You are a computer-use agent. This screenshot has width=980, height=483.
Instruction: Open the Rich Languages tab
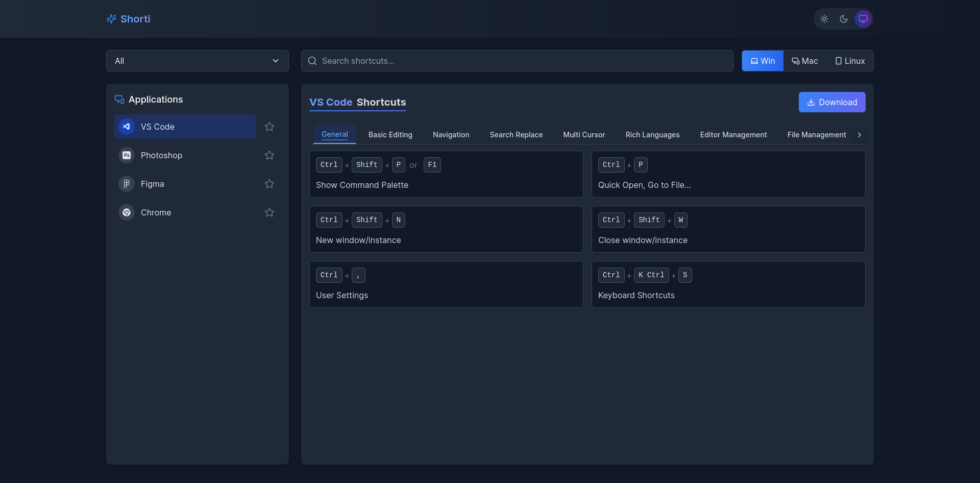(653, 135)
